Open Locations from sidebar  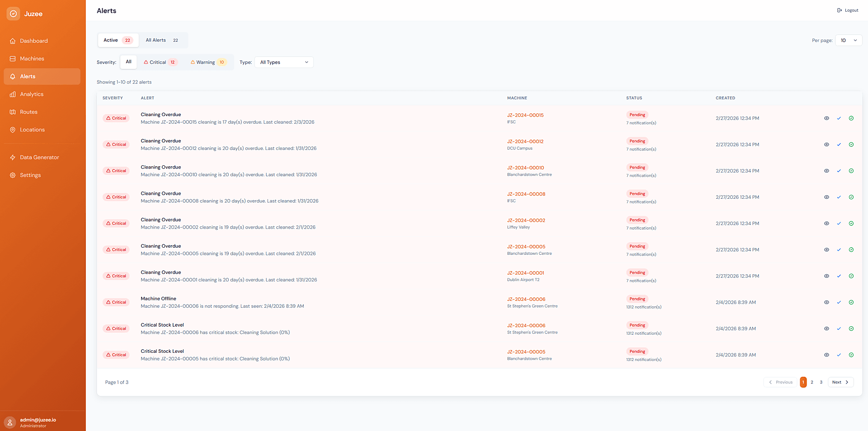[32, 130]
